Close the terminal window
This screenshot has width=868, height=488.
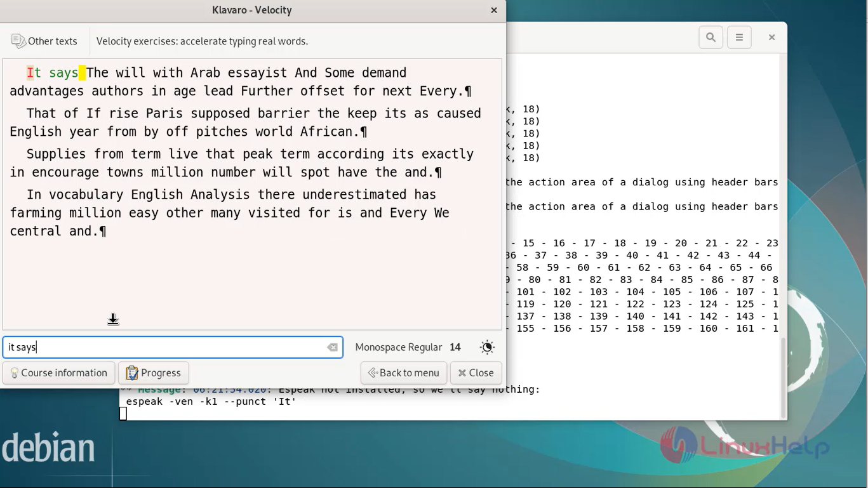point(771,37)
